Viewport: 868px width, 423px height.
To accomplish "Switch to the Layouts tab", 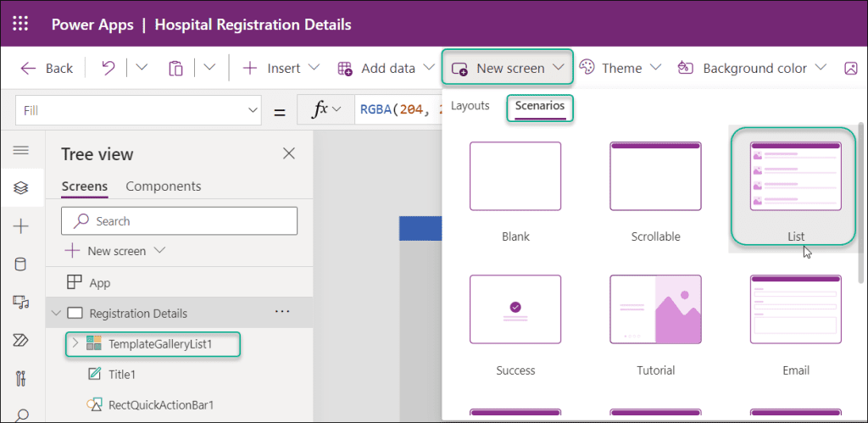I will (x=470, y=106).
